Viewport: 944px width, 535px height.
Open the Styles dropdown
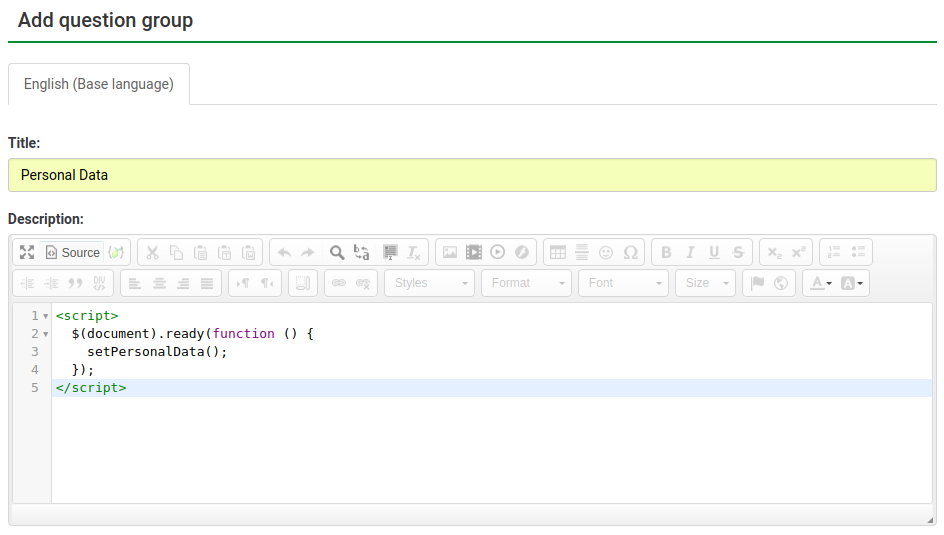tap(430, 283)
